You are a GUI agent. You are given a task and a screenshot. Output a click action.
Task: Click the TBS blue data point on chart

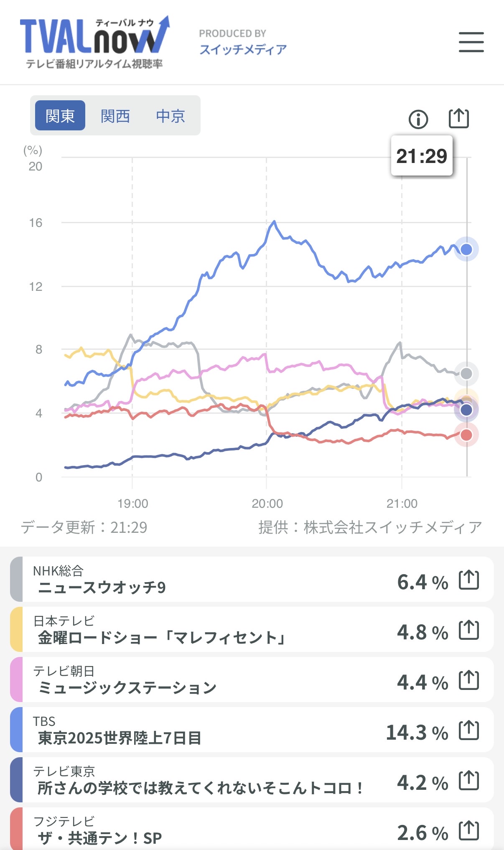(x=466, y=249)
